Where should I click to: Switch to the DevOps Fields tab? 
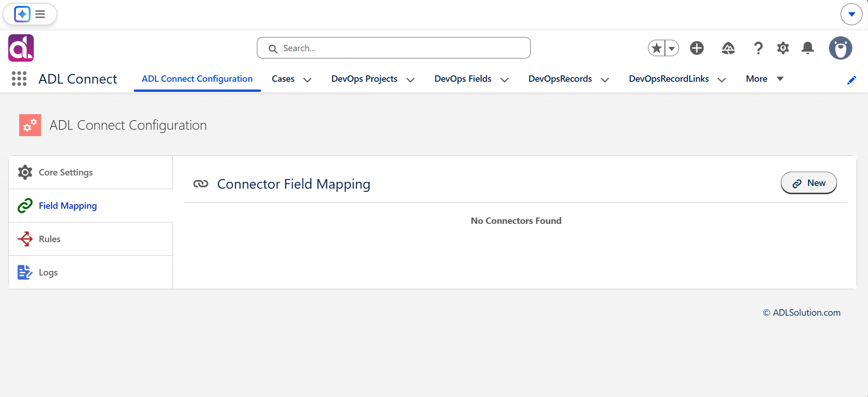click(463, 79)
